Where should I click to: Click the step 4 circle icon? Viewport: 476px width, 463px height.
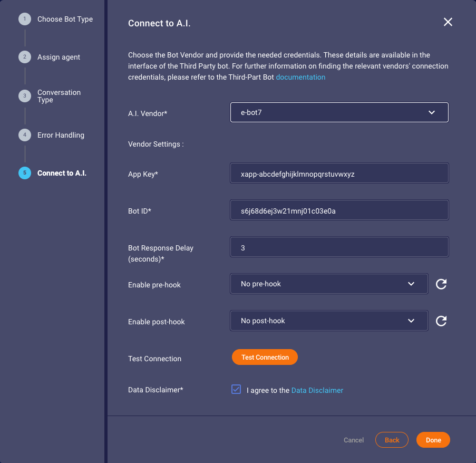coord(25,135)
